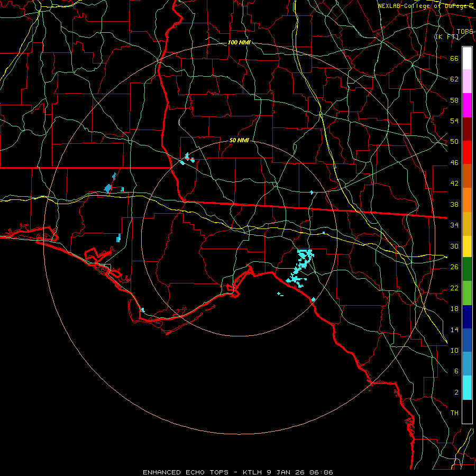The height and width of the screenshot is (476, 476).
Task: Choose the navy blue legend color block
Action: [x=467, y=317]
